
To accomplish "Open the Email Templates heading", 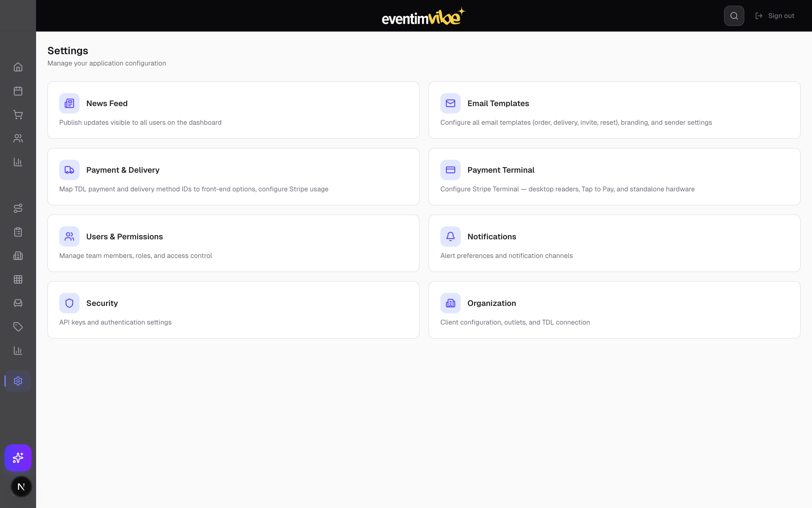I will [498, 104].
